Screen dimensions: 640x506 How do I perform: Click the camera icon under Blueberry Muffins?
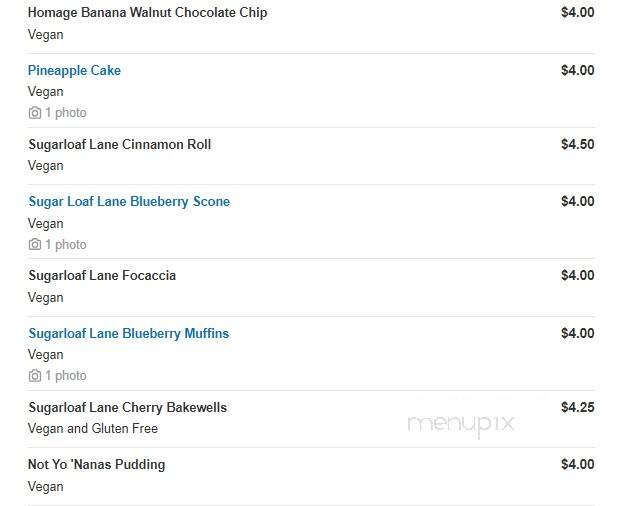[35, 376]
